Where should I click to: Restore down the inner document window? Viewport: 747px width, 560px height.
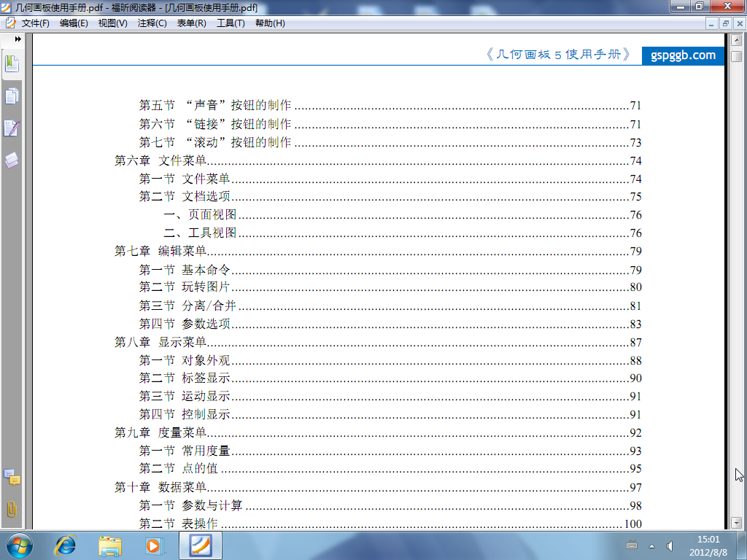coord(726,23)
